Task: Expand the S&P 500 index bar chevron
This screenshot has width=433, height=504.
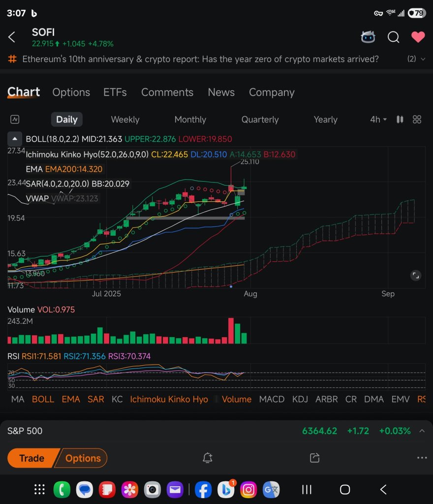Action: [422, 431]
